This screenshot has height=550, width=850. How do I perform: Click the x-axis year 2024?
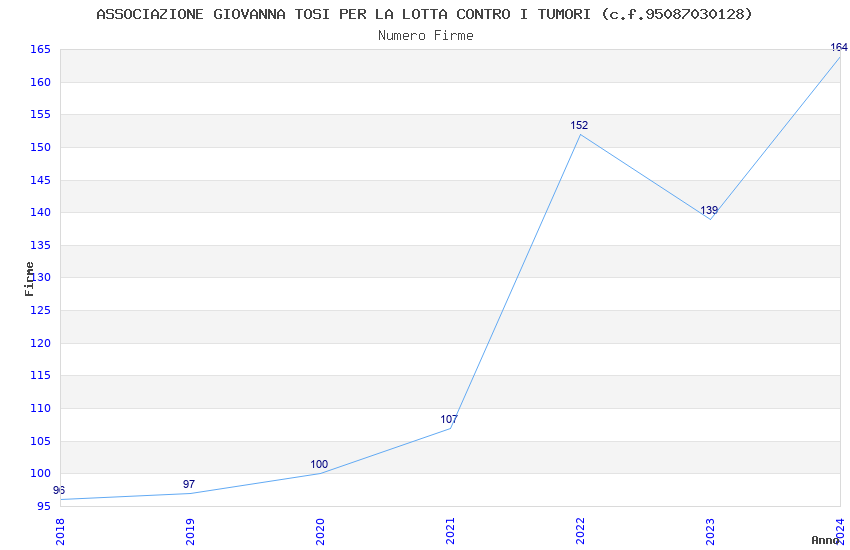[840, 532]
